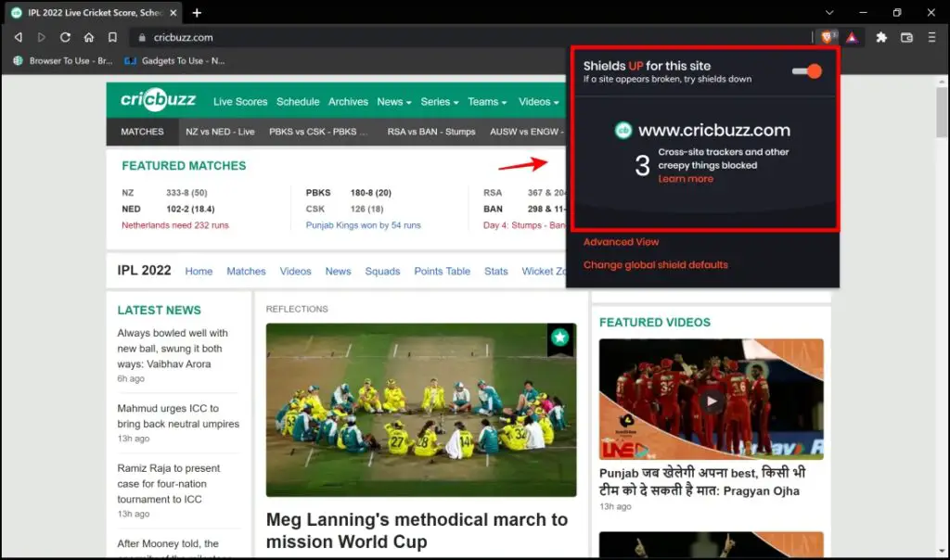This screenshot has width=950, height=560.
Task: Click the browser back arrow
Action: pyautogui.click(x=19, y=37)
